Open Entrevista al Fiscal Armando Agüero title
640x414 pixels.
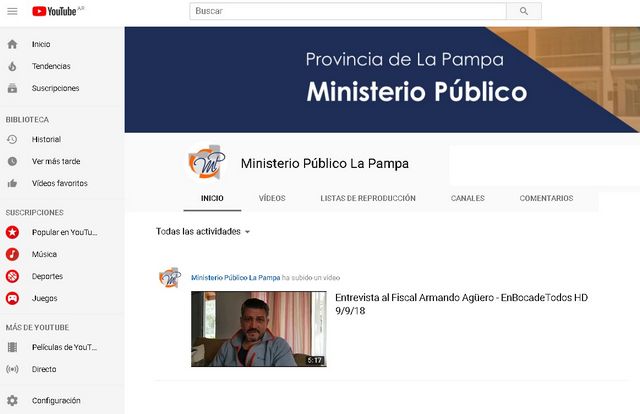460,297
